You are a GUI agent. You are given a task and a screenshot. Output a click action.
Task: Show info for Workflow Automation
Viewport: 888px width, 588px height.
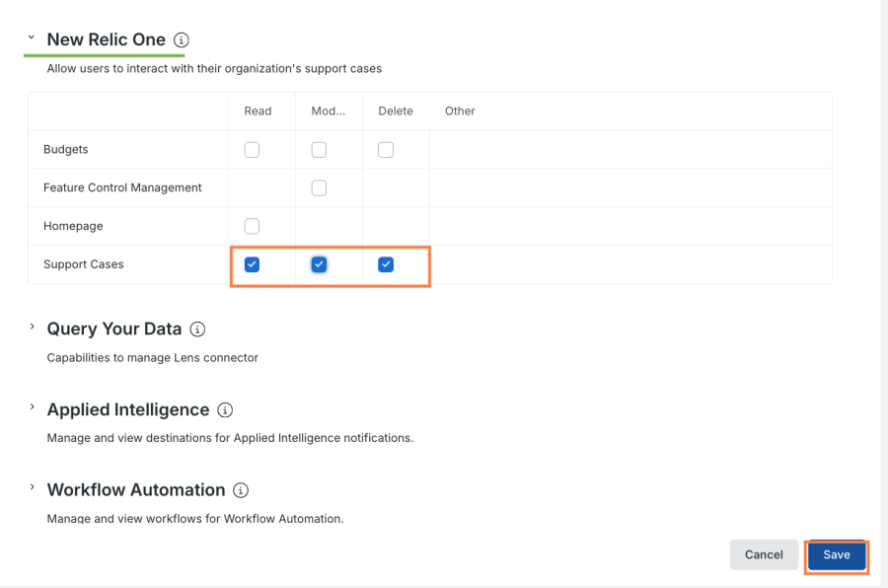(x=241, y=490)
